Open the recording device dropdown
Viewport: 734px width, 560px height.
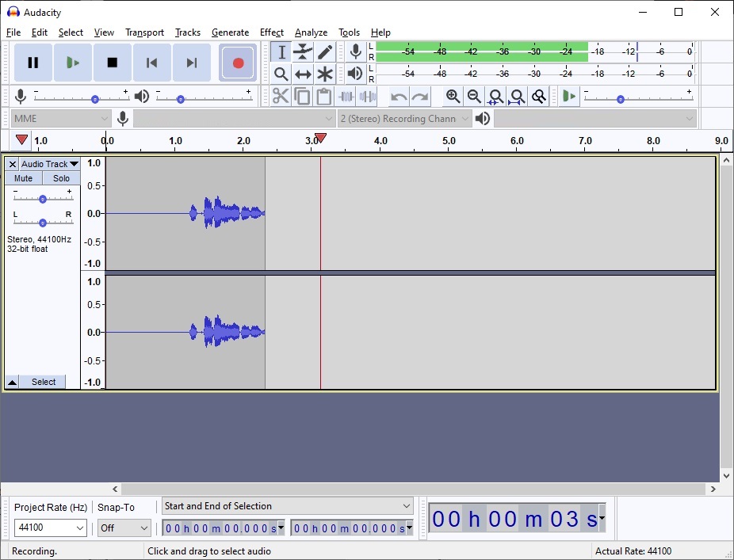point(235,119)
